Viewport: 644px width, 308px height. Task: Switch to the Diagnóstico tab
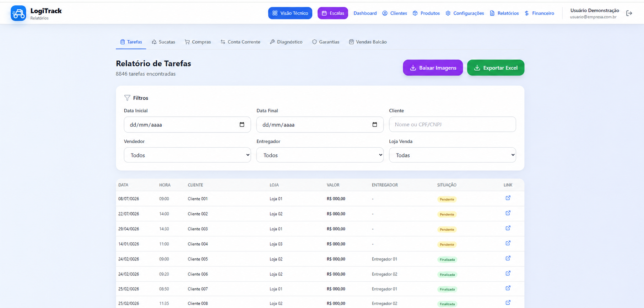[x=286, y=42]
